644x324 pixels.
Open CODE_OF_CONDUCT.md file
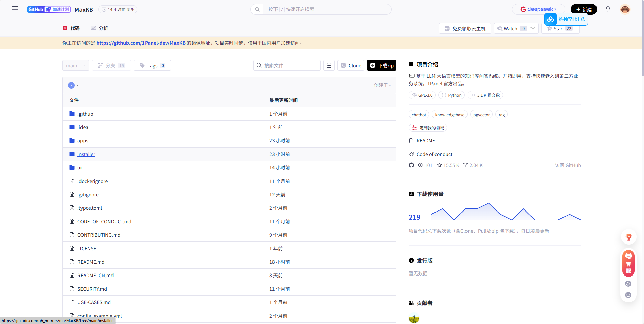click(x=104, y=222)
